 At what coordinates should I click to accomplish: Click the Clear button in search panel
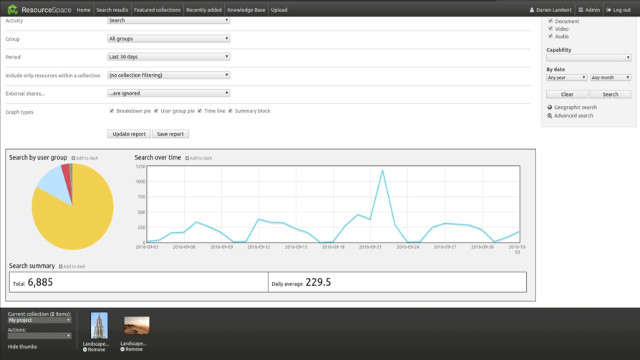pos(567,94)
